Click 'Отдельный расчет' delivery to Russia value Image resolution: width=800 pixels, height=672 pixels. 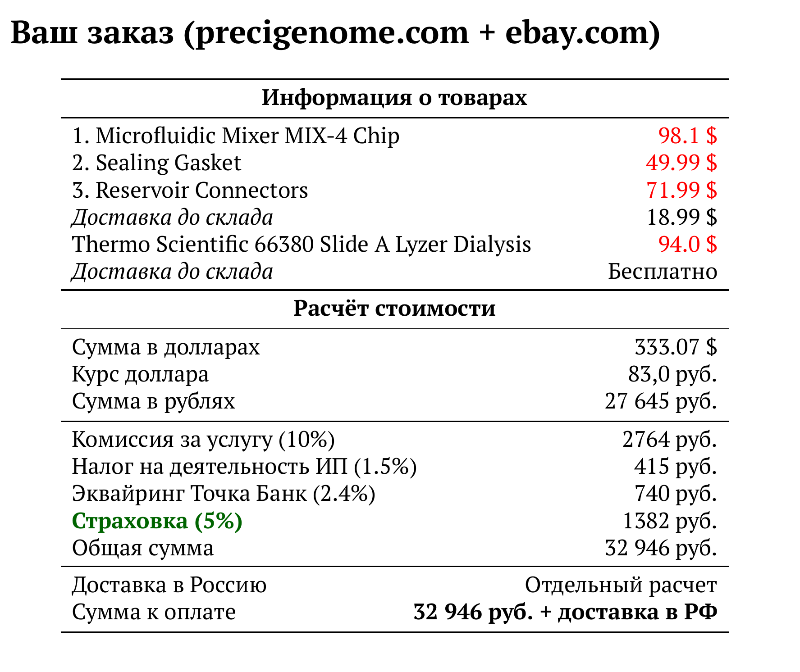pyautogui.click(x=621, y=585)
